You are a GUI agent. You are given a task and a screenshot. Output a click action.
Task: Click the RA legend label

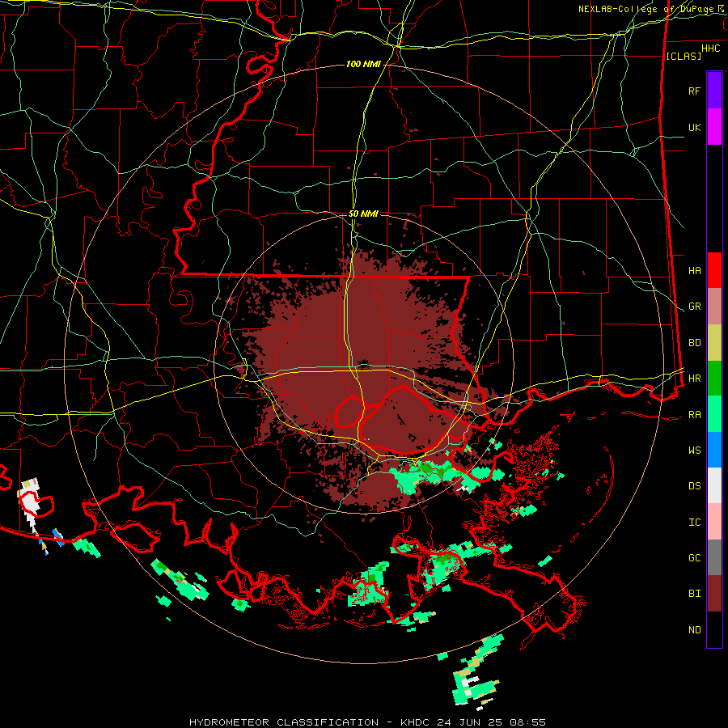(695, 415)
